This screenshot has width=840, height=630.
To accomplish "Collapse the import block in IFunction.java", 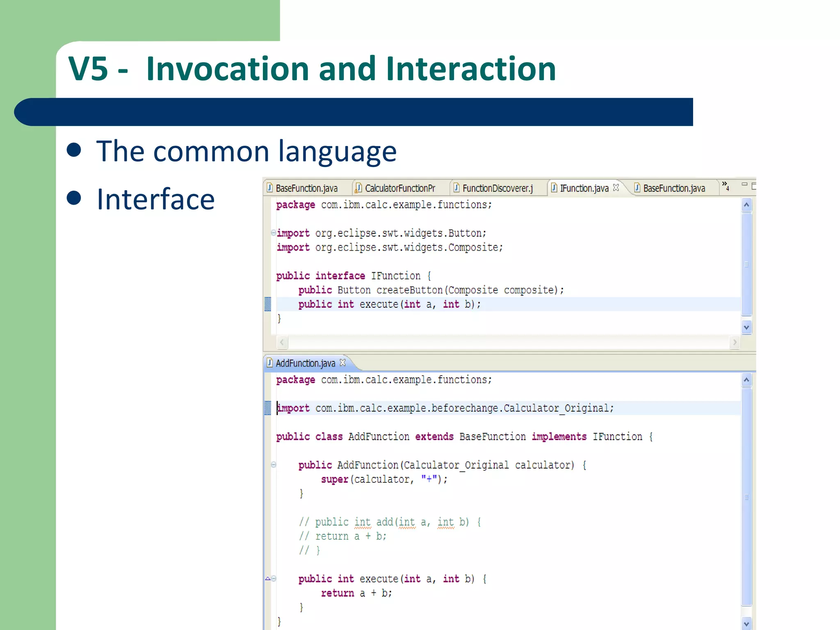I will (273, 233).
